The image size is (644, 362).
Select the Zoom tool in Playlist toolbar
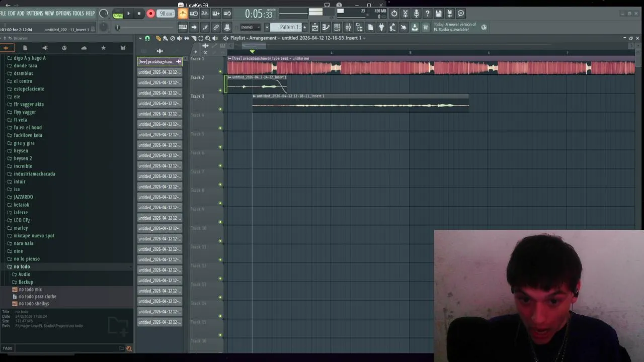[x=208, y=38]
